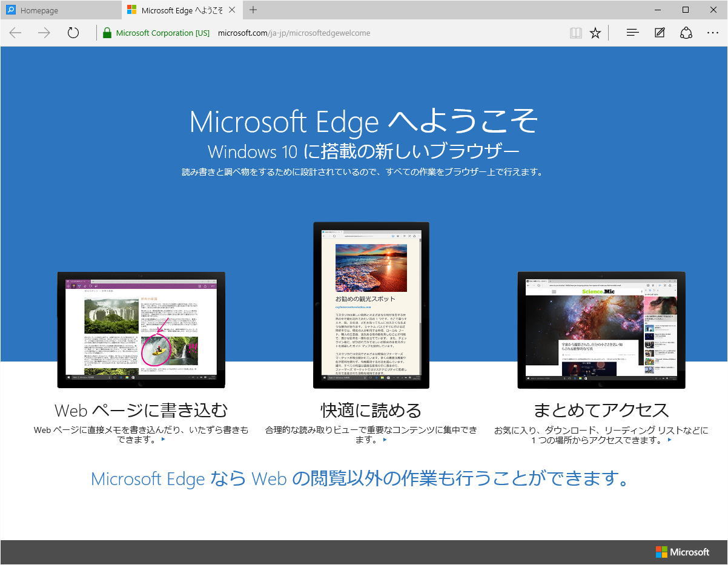Click the address bar URL field
The height and width of the screenshot is (565, 728).
(294, 33)
